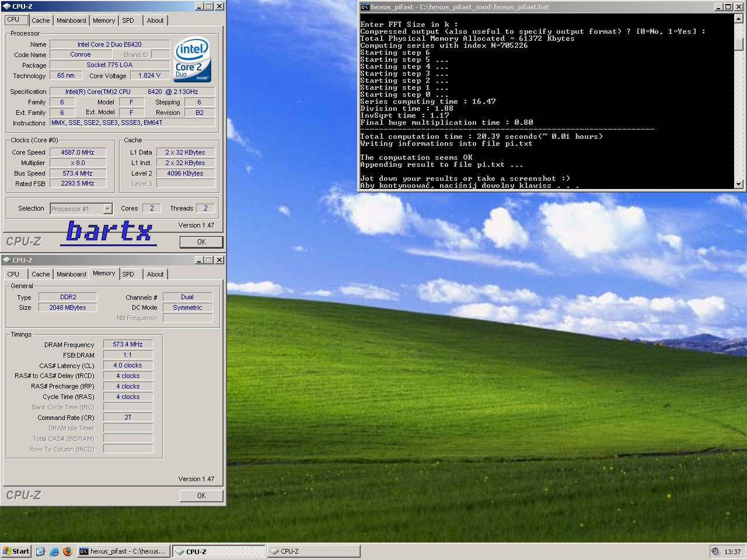The image size is (747, 560).
Task: Click the Revision value 'B2'
Action: [200, 113]
